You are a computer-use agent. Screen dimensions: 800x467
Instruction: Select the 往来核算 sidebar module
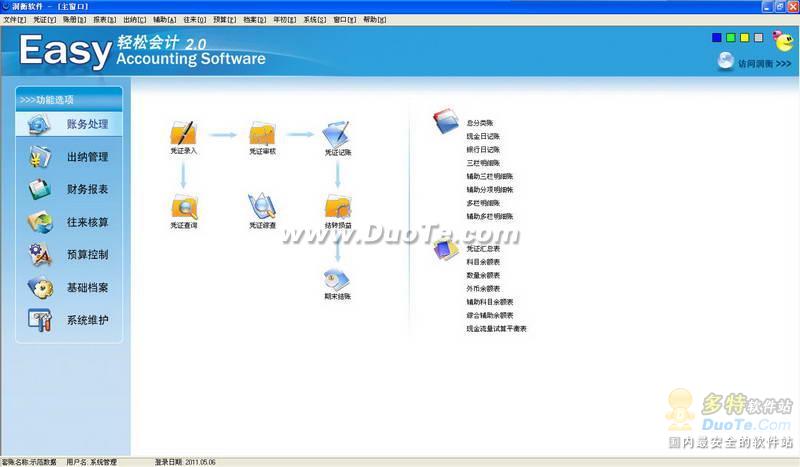pyautogui.click(x=69, y=222)
